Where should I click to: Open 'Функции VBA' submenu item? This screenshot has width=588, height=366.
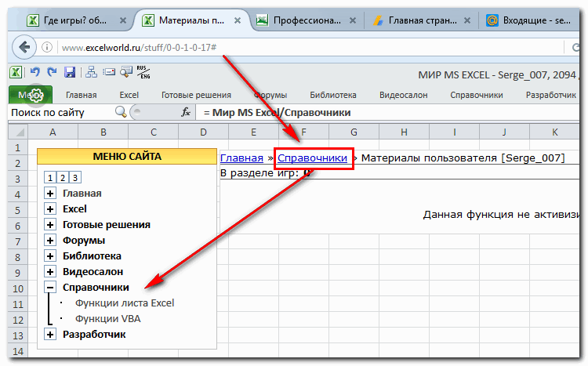tap(107, 319)
